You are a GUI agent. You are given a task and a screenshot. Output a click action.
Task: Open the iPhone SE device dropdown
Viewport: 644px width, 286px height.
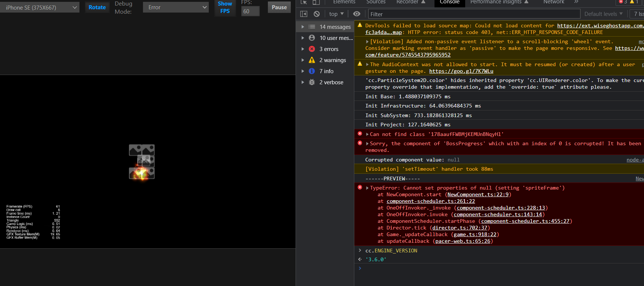click(40, 7)
